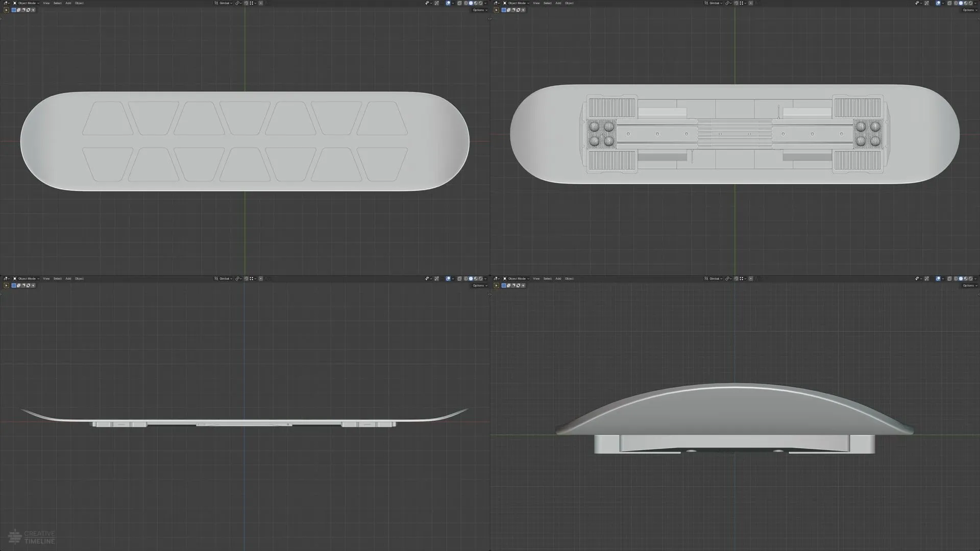Open snap settings grid icon, top-left viewport
Image resolution: width=980 pixels, height=551 pixels.
[x=253, y=3]
